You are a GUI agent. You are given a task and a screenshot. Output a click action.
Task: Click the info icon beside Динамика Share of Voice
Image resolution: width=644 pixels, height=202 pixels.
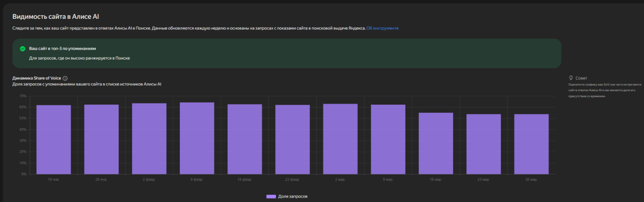65,78
